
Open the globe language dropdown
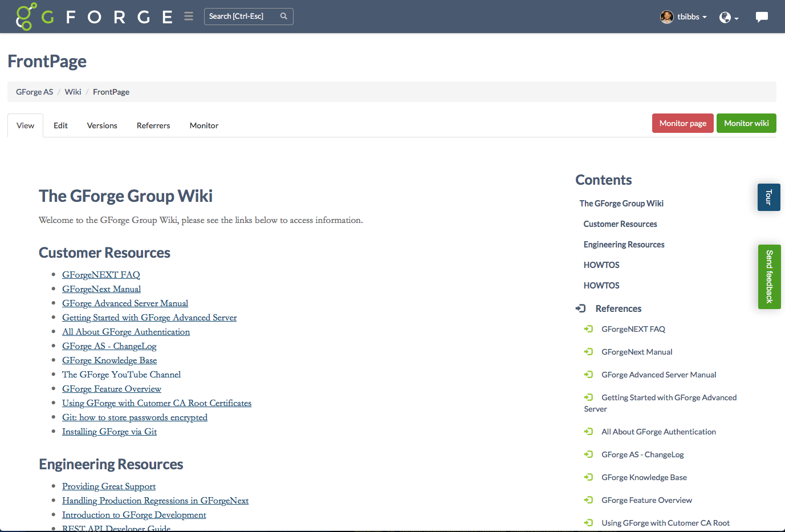tap(725, 18)
